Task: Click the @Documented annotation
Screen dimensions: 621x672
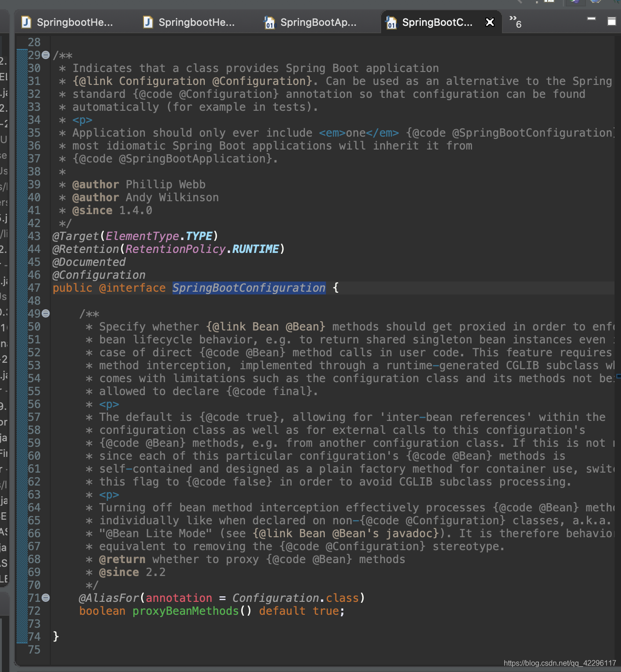Action: coord(89,262)
